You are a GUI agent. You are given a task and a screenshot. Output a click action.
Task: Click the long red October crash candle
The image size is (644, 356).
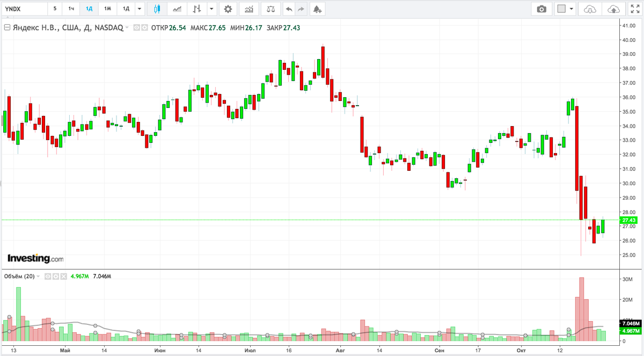coord(577,148)
